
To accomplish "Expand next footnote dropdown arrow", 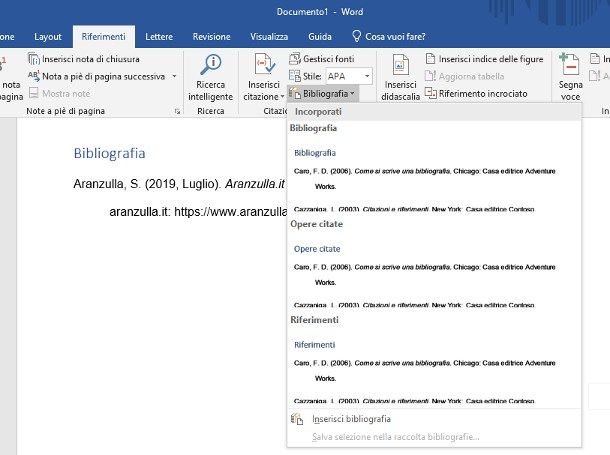I will pyautogui.click(x=174, y=76).
